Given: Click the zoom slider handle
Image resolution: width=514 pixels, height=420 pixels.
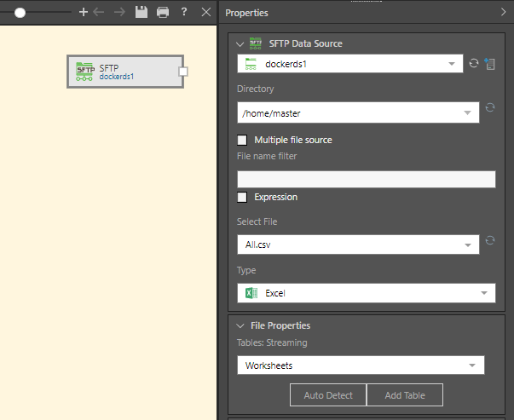Looking at the screenshot, I should [x=20, y=13].
